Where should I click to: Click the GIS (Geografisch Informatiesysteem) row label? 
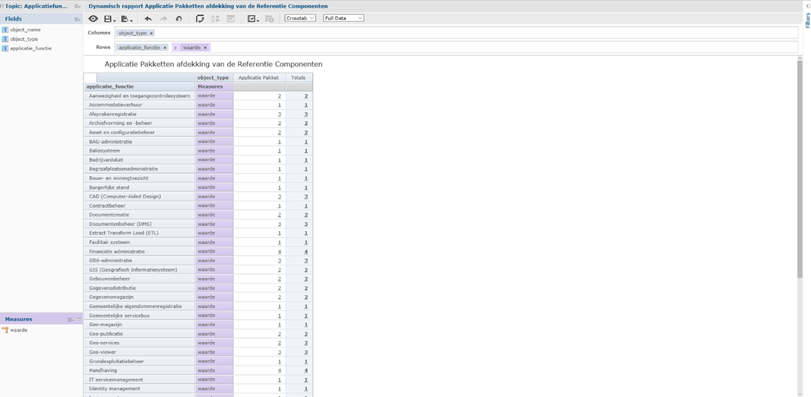pos(133,270)
